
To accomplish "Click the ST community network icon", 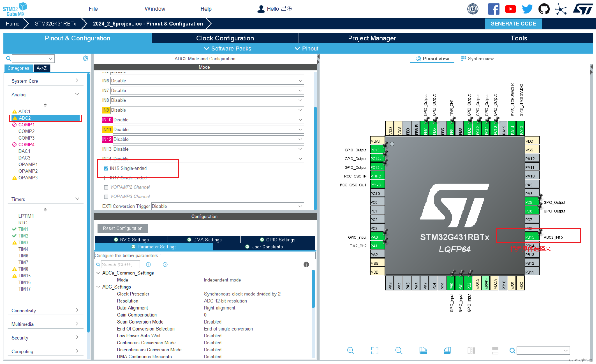I will click(x=561, y=9).
